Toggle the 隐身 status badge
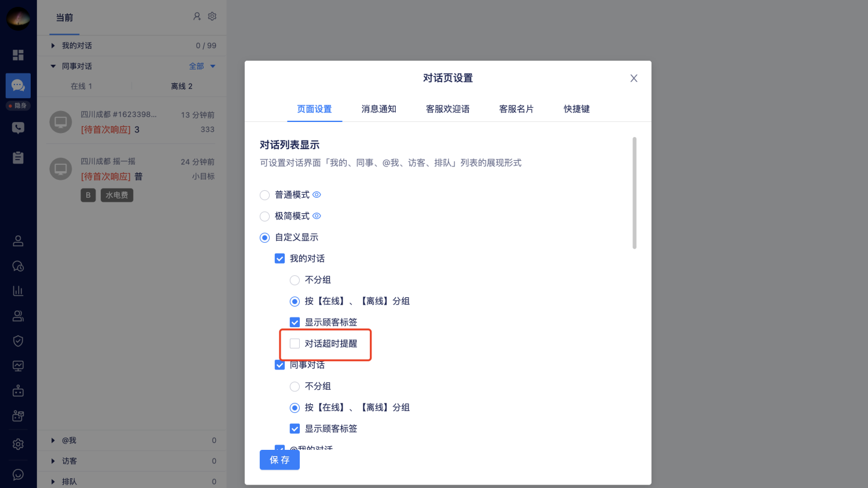868x488 pixels. (x=18, y=106)
